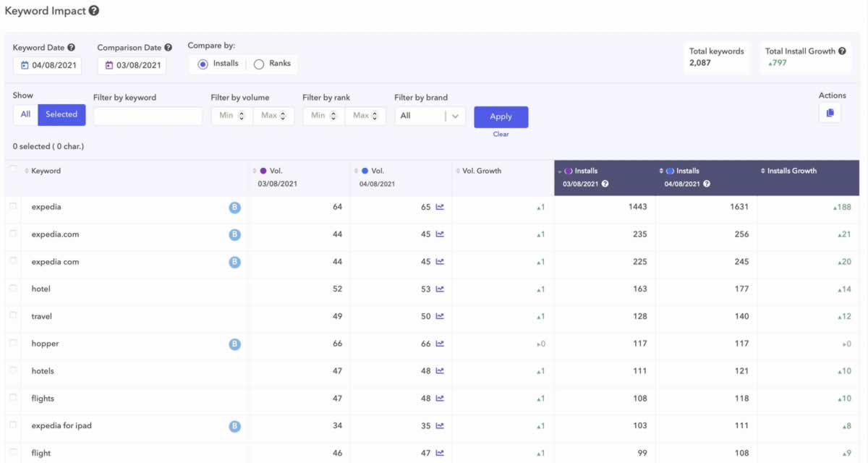
Task: Open the Comparison Date picker 03/08/2021
Action: coord(132,65)
